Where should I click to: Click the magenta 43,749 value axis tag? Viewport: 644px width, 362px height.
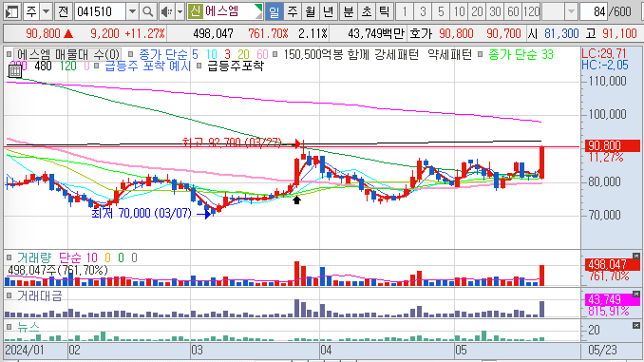[613, 299]
